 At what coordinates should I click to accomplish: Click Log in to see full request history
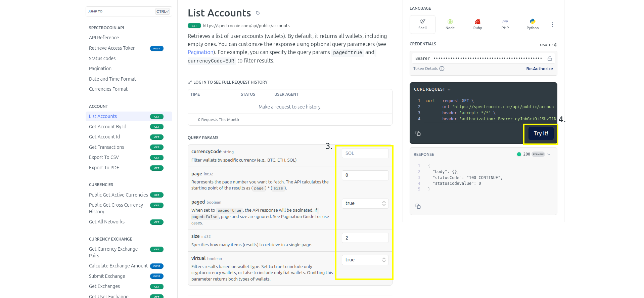pyautogui.click(x=228, y=82)
